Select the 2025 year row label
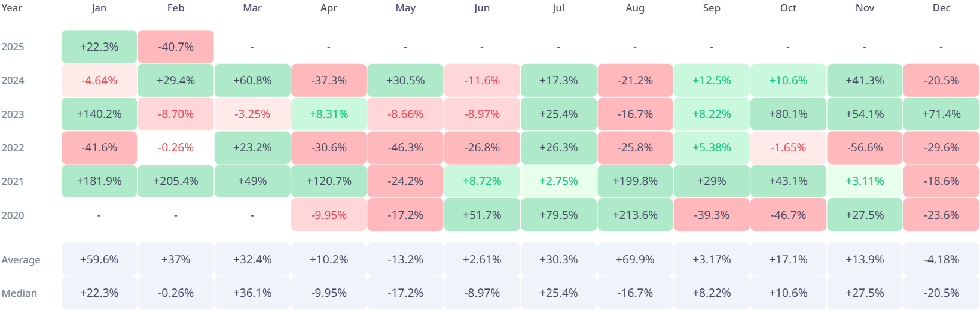The height and width of the screenshot is (310, 980). pos(13,47)
